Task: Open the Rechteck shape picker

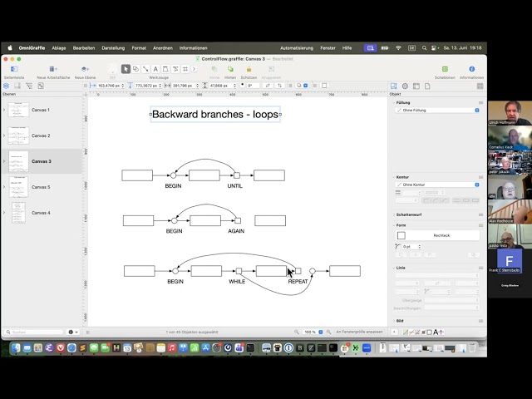Action: (x=437, y=235)
